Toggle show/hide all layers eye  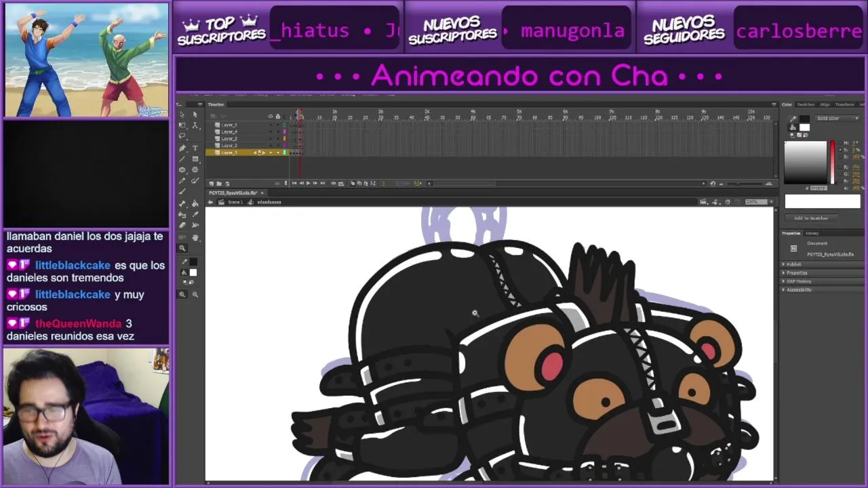click(x=271, y=116)
